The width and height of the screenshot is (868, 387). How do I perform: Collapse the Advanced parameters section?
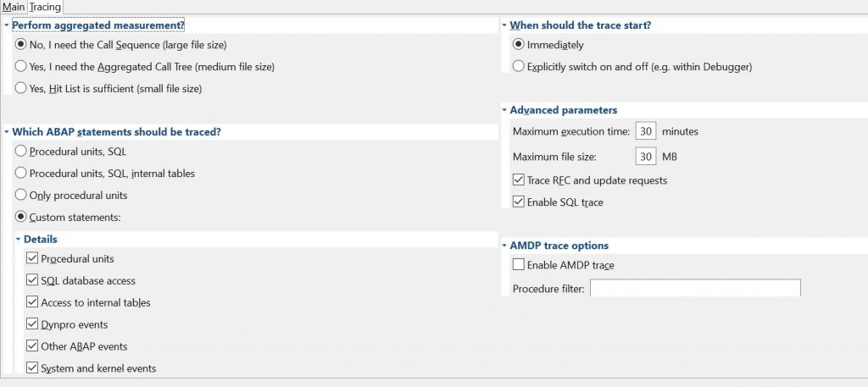(504, 110)
